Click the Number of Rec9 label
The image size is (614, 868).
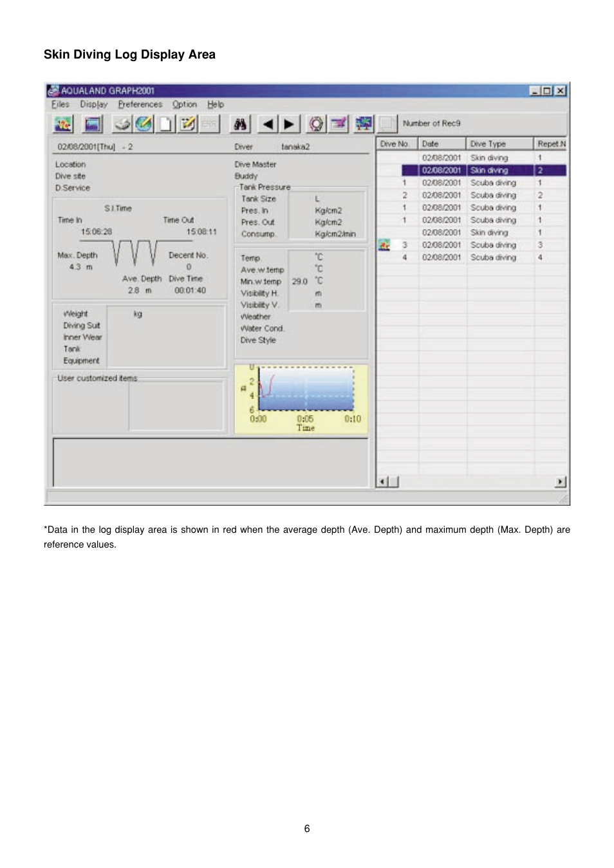pos(432,124)
